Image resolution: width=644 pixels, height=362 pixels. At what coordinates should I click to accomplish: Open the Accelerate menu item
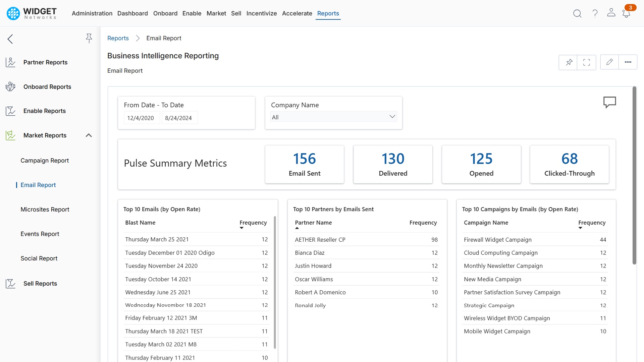pos(297,13)
